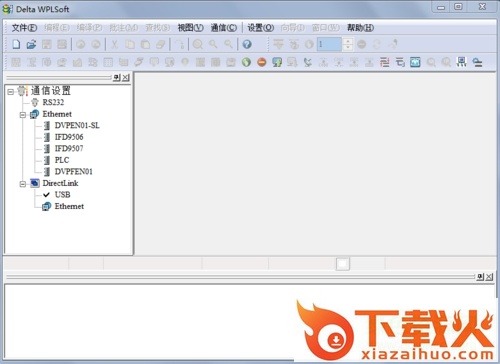This screenshot has height=364, width=500.
Task: Increase the toolbar number with up arrow
Action: (348, 41)
